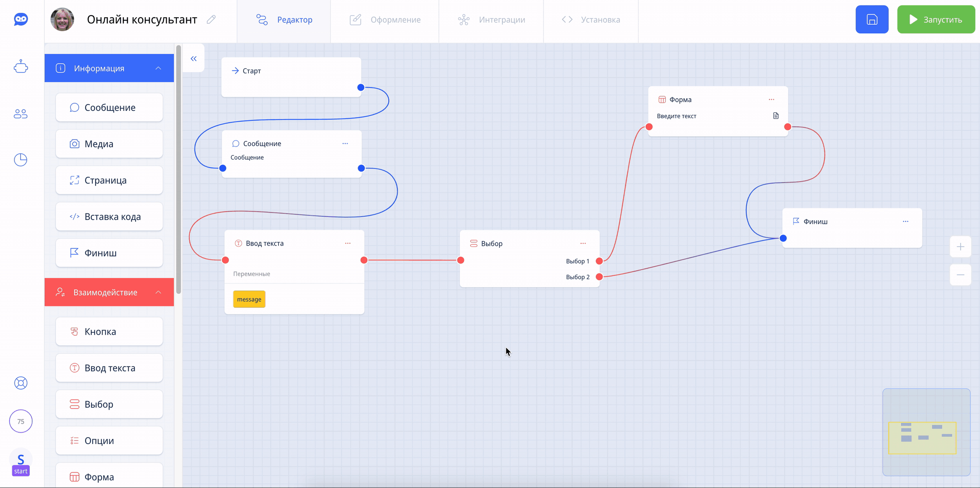Viewport: 980px width, 488px height.
Task: Zoom out the canvas with the minus button
Action: 960,275
